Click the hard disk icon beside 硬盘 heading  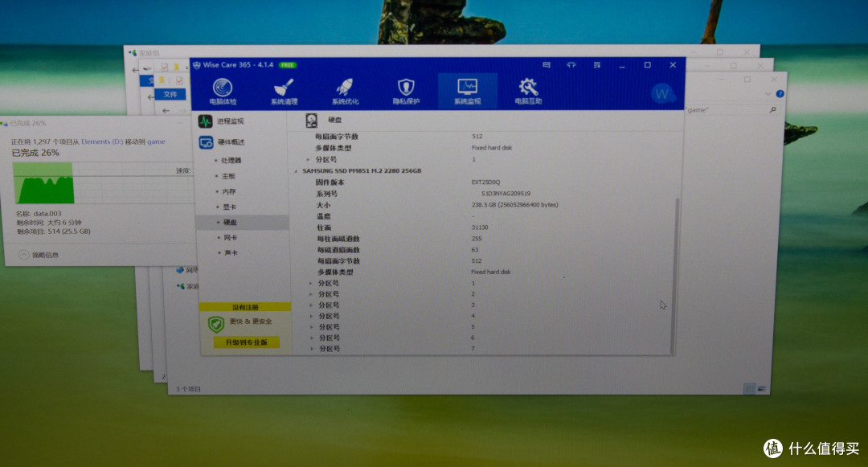tap(312, 120)
